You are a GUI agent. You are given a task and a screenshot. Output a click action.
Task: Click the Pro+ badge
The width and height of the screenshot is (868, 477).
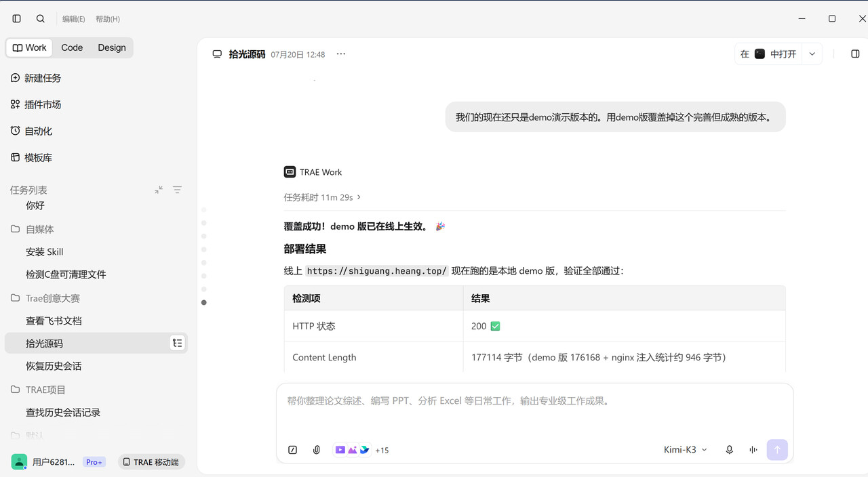(x=94, y=462)
